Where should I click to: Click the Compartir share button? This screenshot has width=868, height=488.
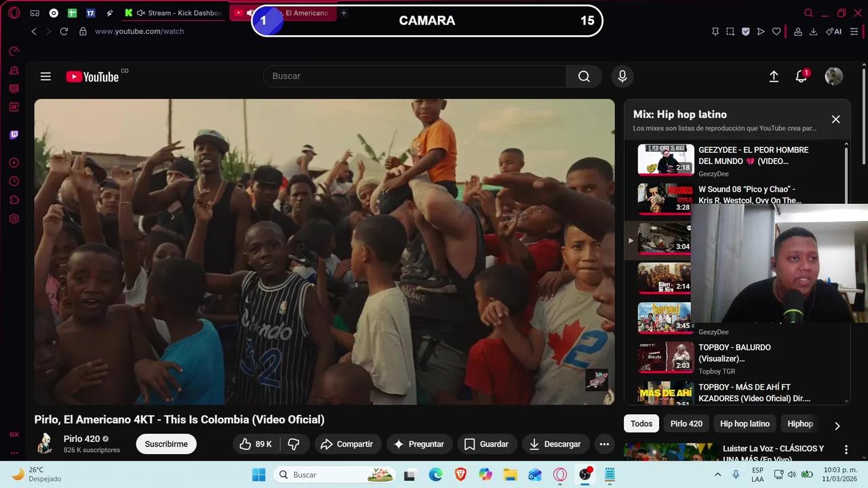pos(347,444)
